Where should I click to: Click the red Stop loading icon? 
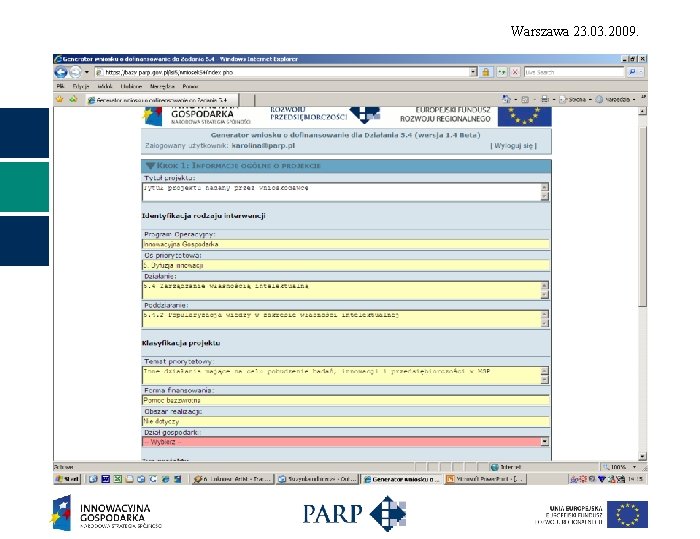pos(515,72)
